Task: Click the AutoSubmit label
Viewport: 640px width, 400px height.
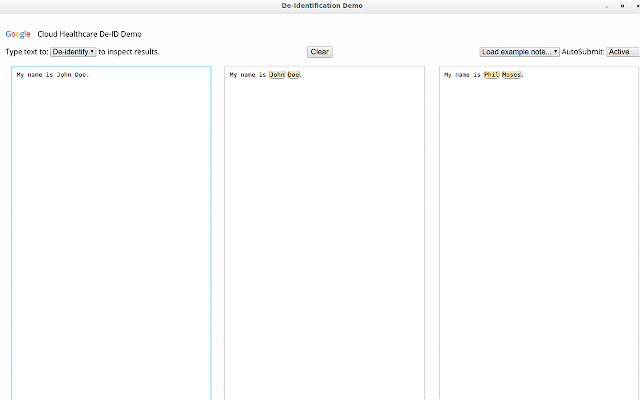Action: pos(583,52)
